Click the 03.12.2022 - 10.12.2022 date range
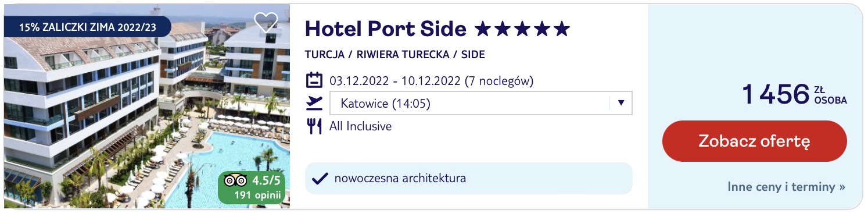Screen dimensions: 868x213 point(431,81)
